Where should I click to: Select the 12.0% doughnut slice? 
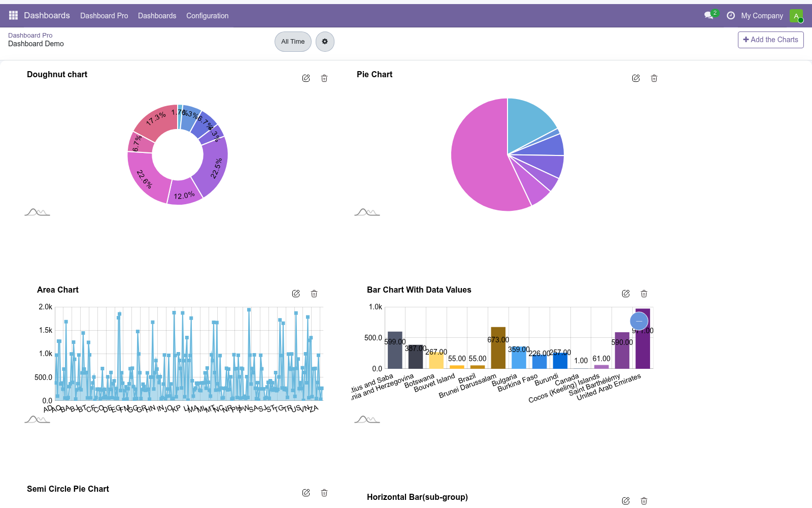coord(184,194)
